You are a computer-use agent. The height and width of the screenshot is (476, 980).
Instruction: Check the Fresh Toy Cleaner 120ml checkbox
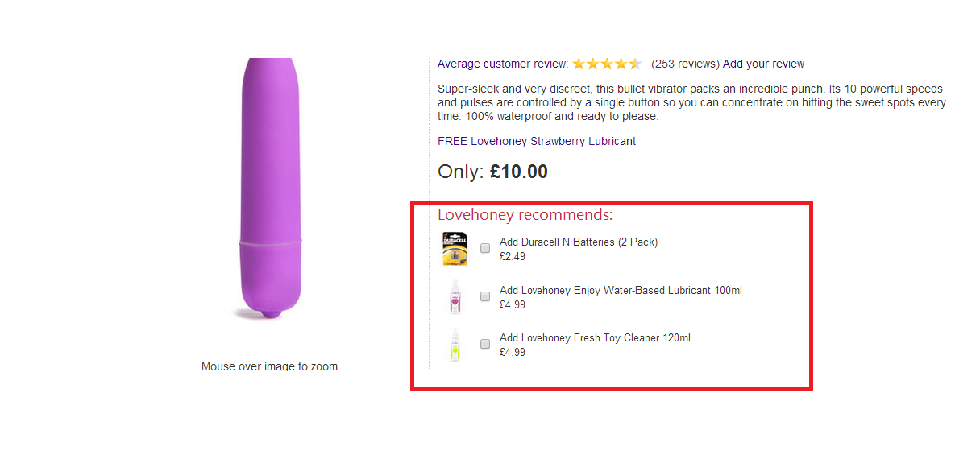485,344
